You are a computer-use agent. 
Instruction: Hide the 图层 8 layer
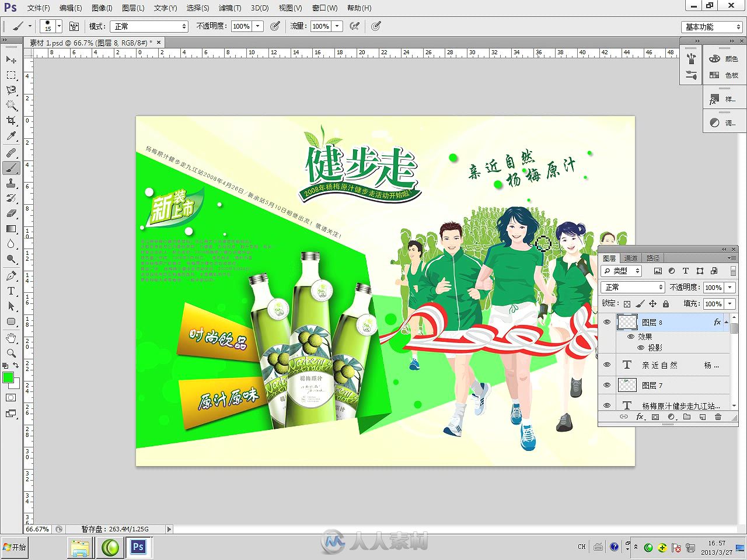coord(607,322)
